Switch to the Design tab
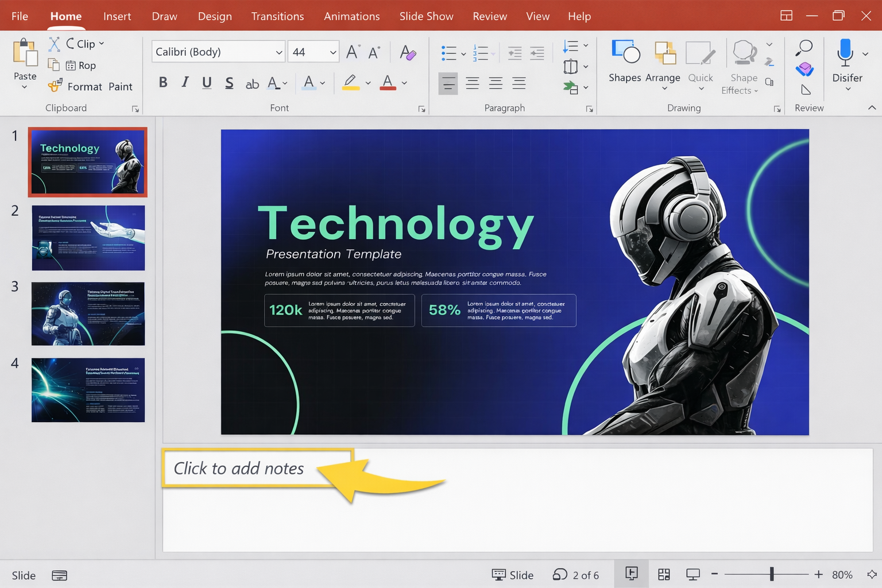882x588 pixels. (x=215, y=16)
